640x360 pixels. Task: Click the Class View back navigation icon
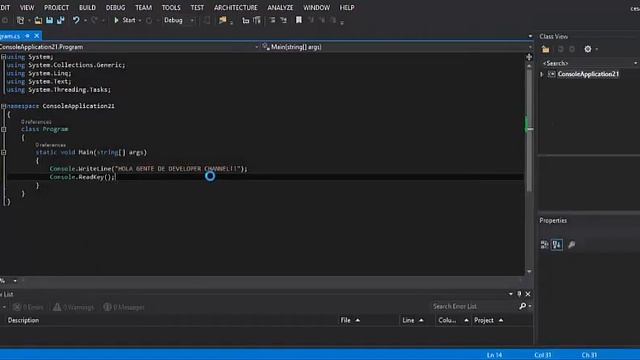[560, 49]
